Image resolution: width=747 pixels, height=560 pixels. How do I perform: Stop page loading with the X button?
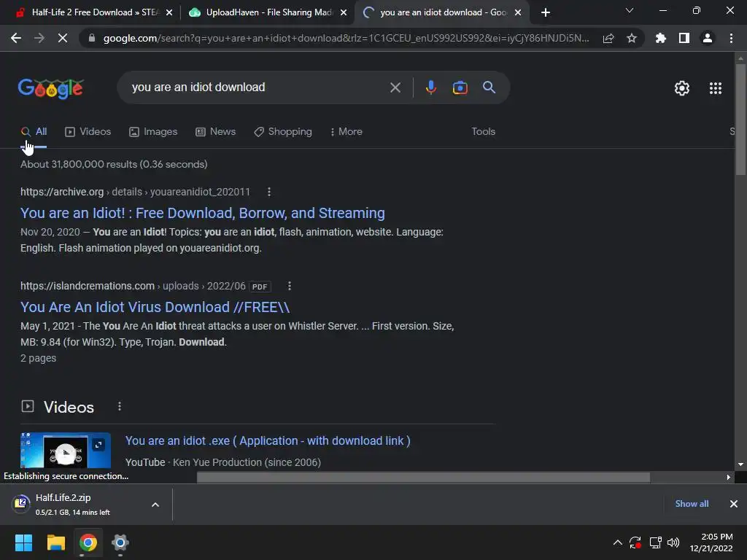[63, 38]
